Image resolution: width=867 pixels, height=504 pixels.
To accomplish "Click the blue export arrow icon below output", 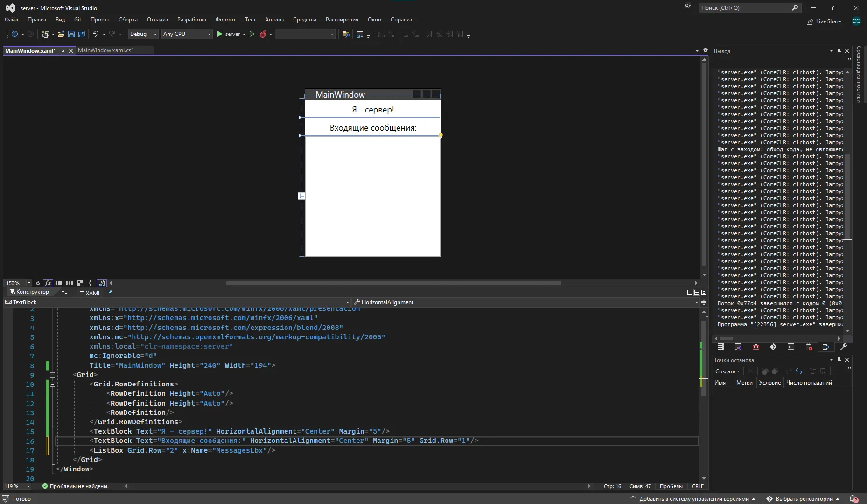I will point(826,347).
